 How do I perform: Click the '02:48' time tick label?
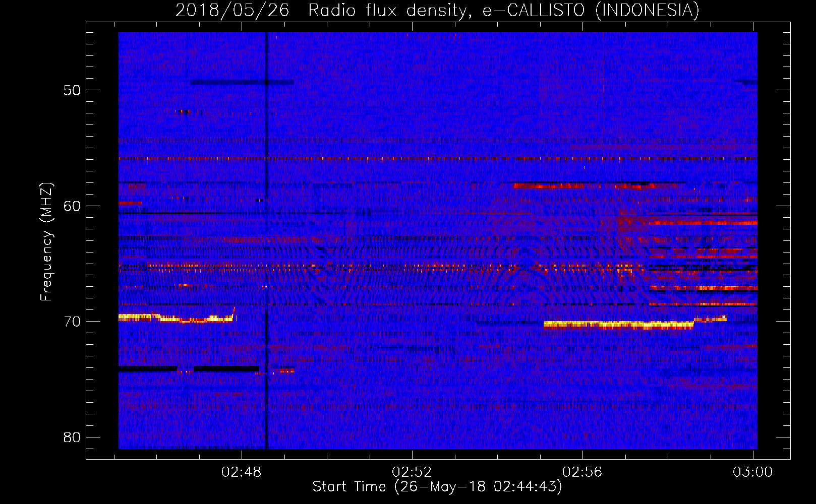coord(242,472)
